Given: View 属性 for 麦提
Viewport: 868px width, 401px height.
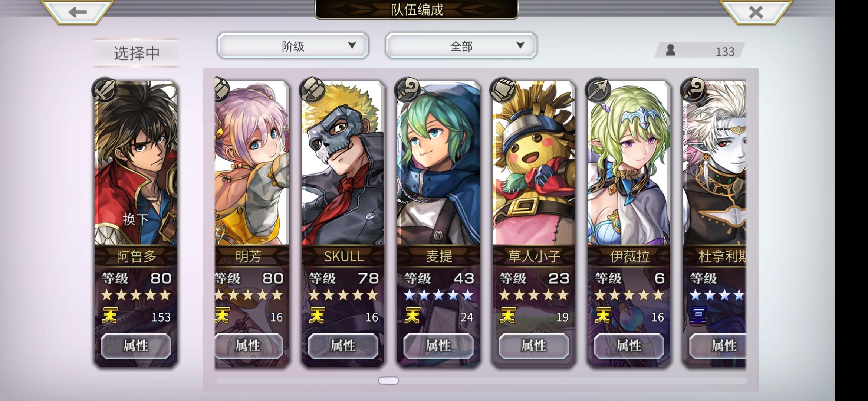Looking at the screenshot, I should tap(438, 346).
